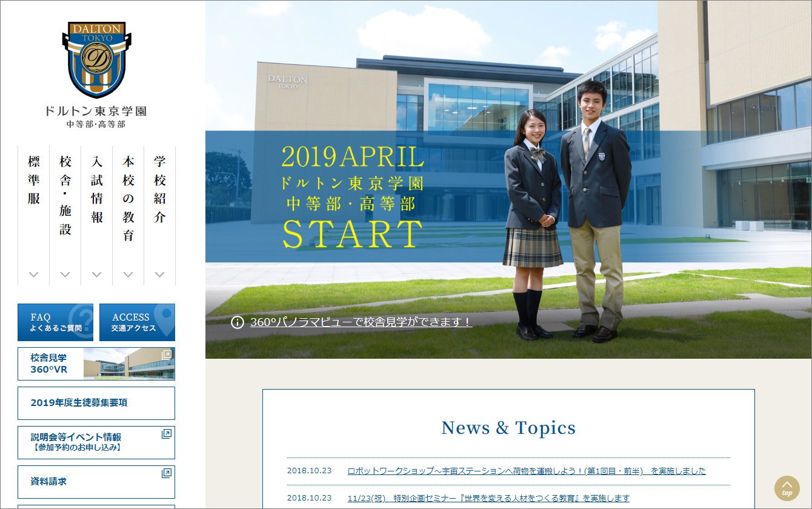Select 本校の教育 in vertical navigation
This screenshot has width=812, height=509.
[128, 198]
